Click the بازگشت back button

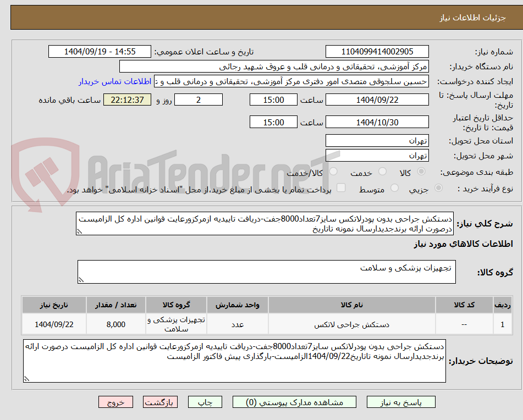tap(160, 402)
